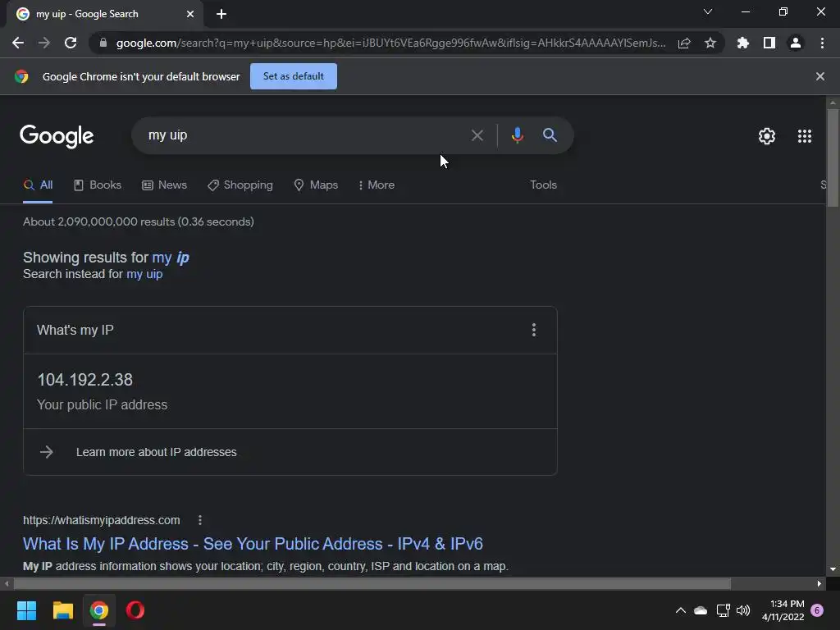Select the All results tab
This screenshot has width=840, height=630.
click(x=38, y=185)
